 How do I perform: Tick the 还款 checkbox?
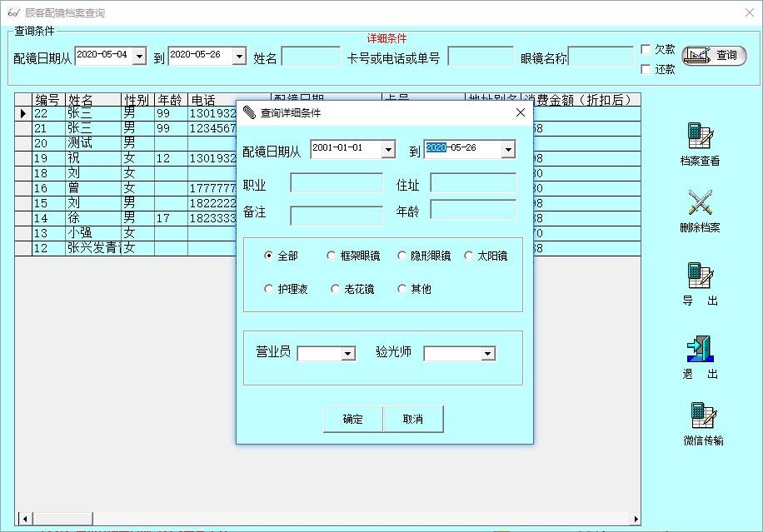(x=646, y=70)
